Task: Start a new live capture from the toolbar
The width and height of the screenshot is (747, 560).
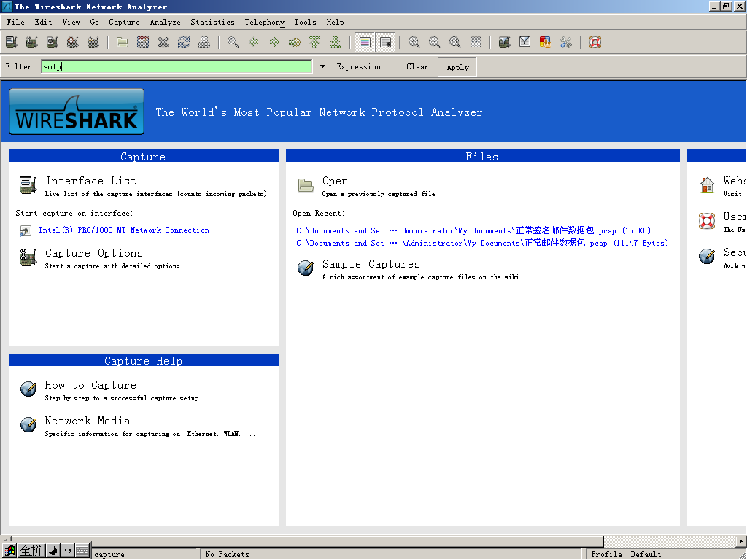Action: 53,42
